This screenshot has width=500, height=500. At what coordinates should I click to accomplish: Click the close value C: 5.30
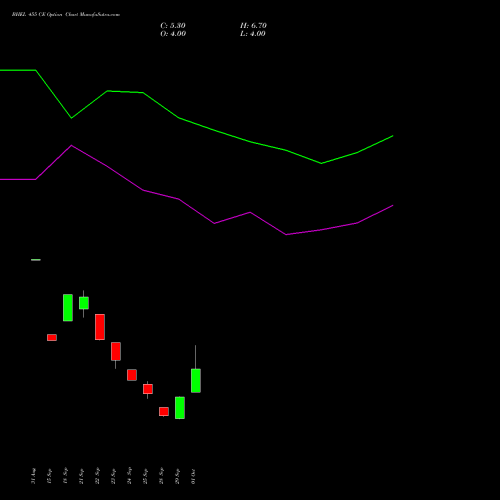173,26
